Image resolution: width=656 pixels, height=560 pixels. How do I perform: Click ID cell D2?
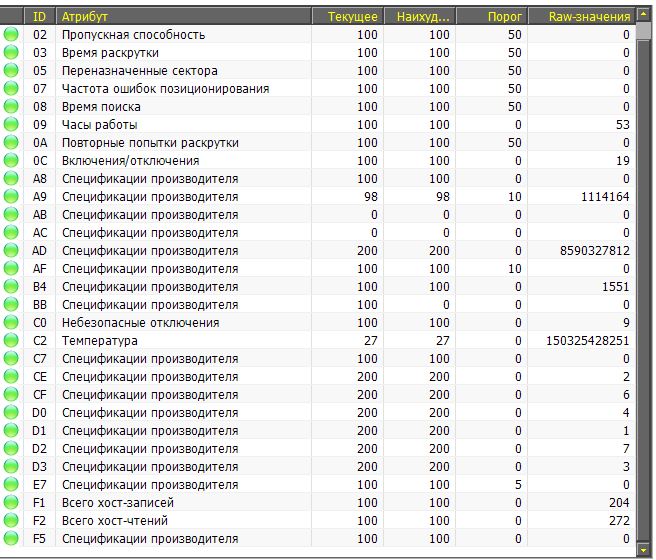pyautogui.click(x=40, y=448)
